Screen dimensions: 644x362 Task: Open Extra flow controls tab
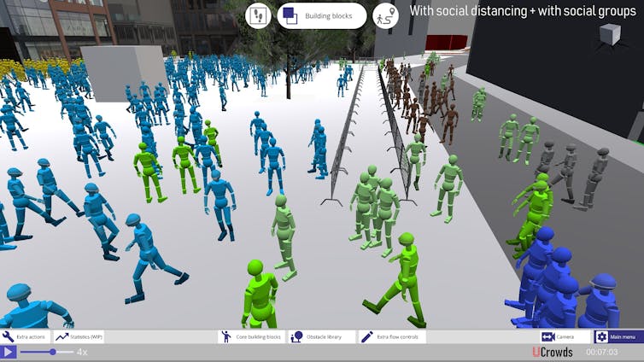[x=392, y=337]
